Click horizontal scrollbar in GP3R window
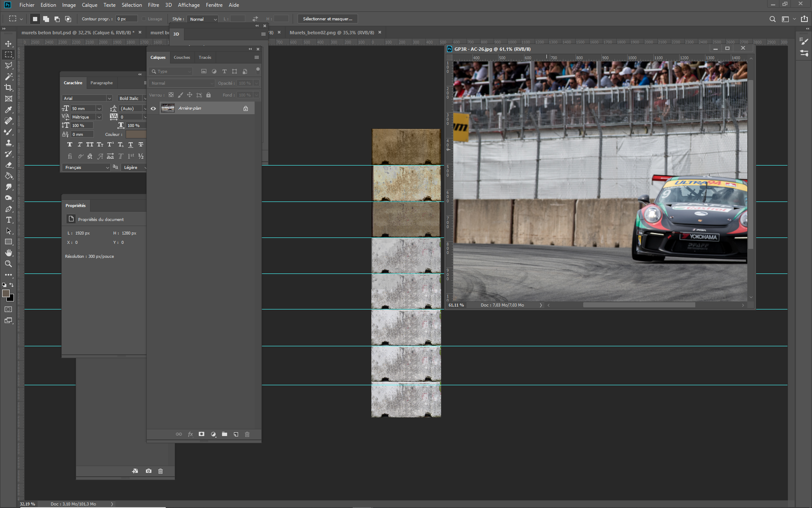This screenshot has height=508, width=812. tap(639, 305)
